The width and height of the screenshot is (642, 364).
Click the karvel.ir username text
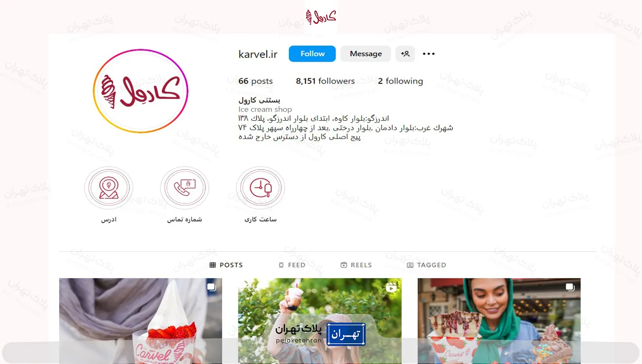click(258, 54)
